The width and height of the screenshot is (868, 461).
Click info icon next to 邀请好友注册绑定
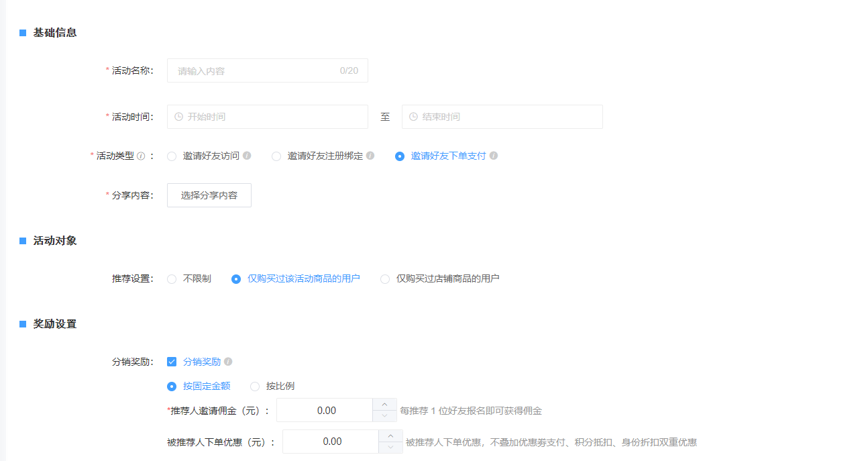pos(370,156)
